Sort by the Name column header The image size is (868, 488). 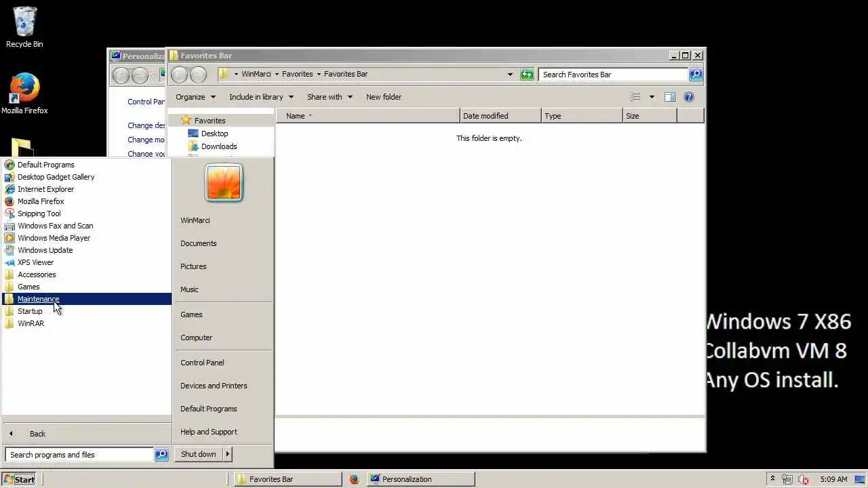click(368, 116)
